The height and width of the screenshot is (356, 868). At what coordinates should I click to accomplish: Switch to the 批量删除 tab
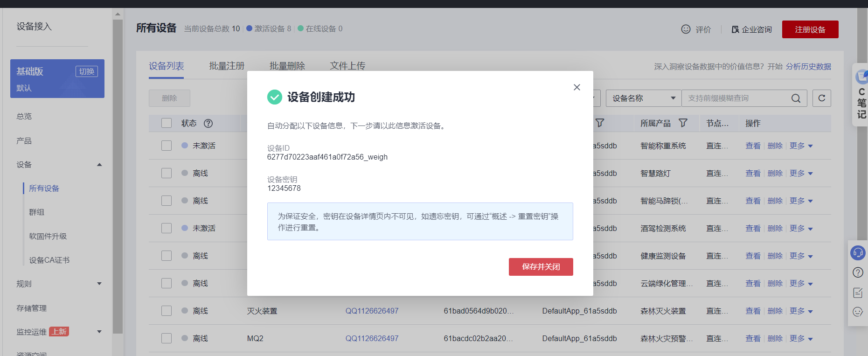(287, 66)
